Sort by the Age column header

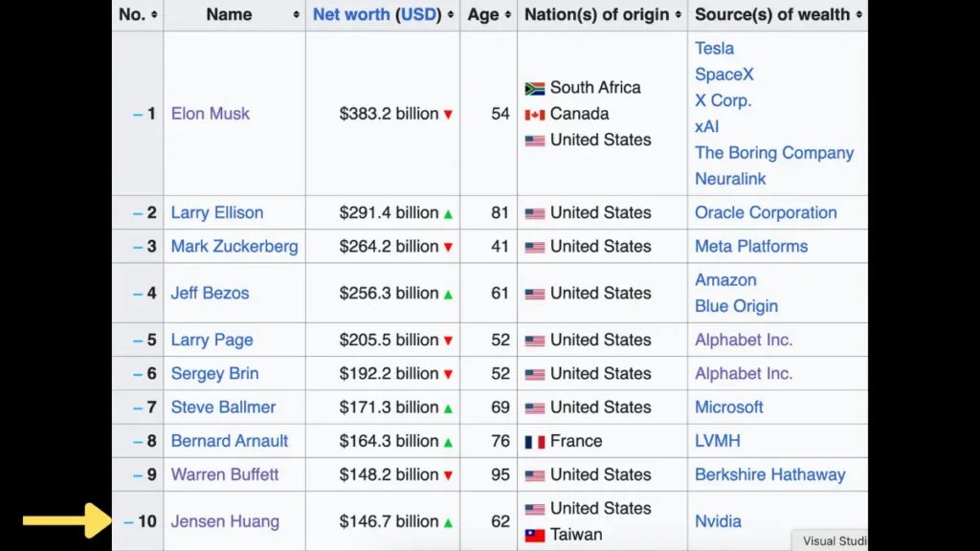(508, 15)
